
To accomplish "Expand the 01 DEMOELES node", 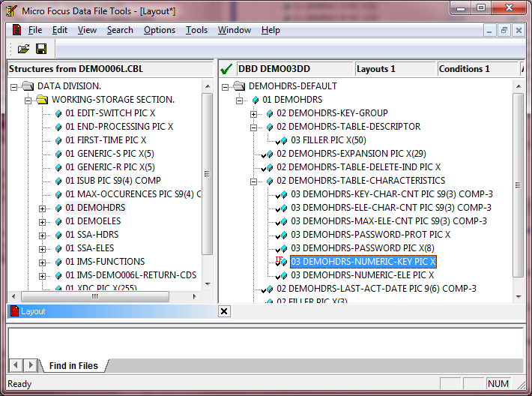I will pos(43,221).
